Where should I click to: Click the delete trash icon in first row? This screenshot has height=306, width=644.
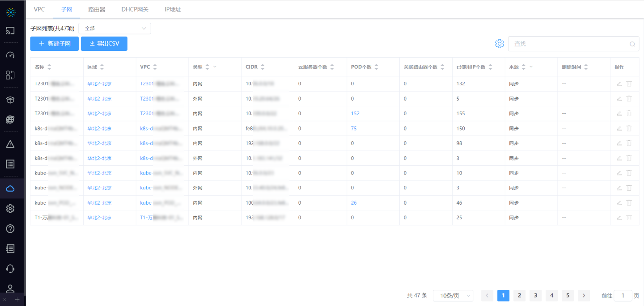pos(629,84)
